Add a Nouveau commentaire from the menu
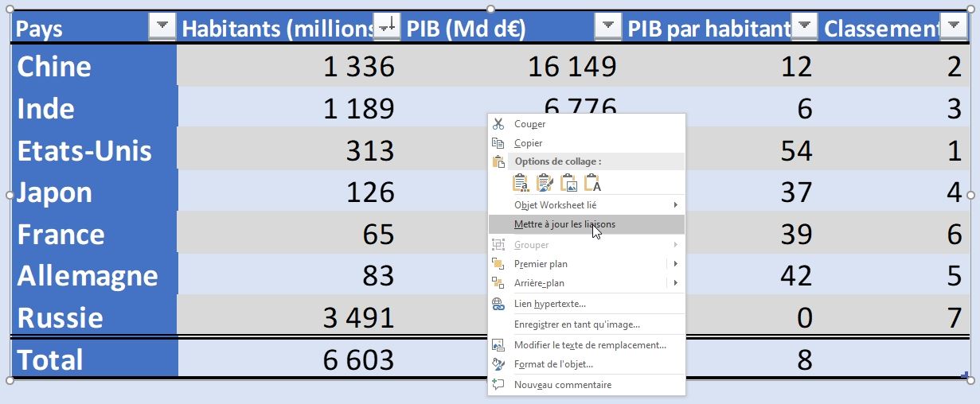This screenshot has height=404, width=980. coord(587,385)
